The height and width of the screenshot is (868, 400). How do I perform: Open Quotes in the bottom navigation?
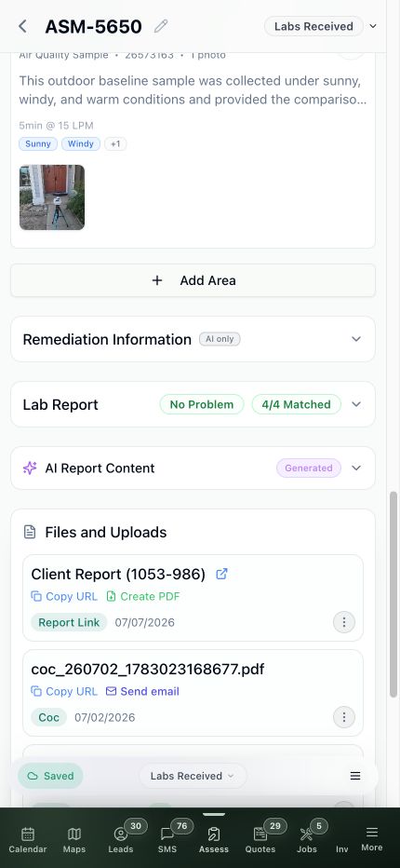point(260,840)
